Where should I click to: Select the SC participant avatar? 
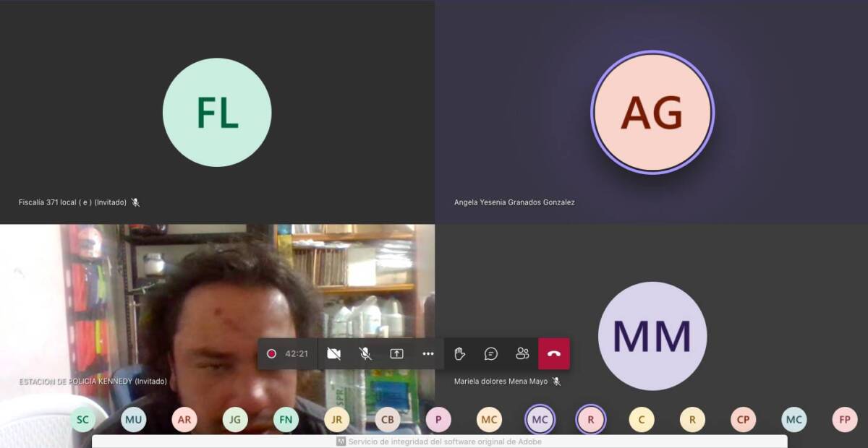pyautogui.click(x=82, y=419)
